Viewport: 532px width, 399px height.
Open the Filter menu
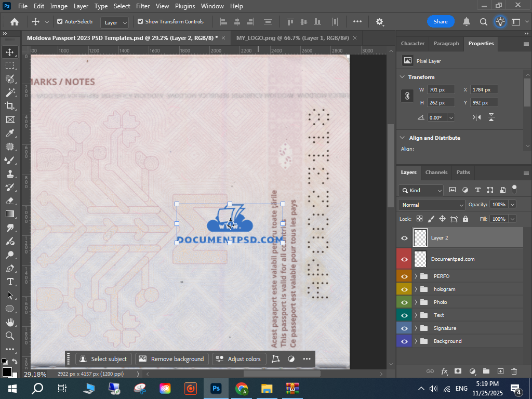click(143, 6)
